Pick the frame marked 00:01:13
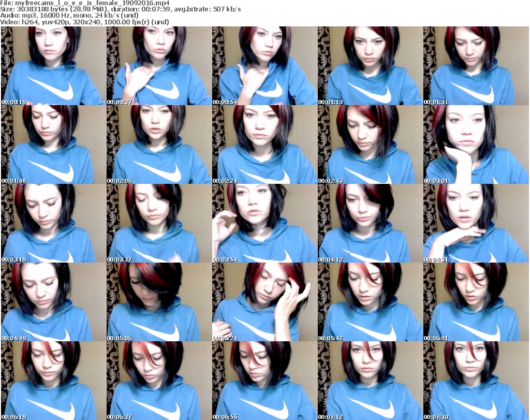This screenshot has height=420, width=530. tap(370, 66)
